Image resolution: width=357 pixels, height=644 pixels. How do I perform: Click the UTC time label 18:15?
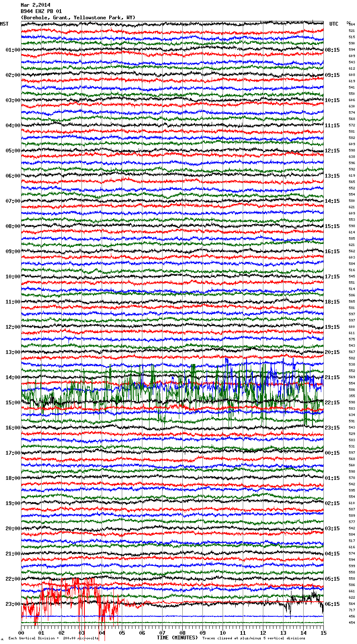(x=332, y=302)
